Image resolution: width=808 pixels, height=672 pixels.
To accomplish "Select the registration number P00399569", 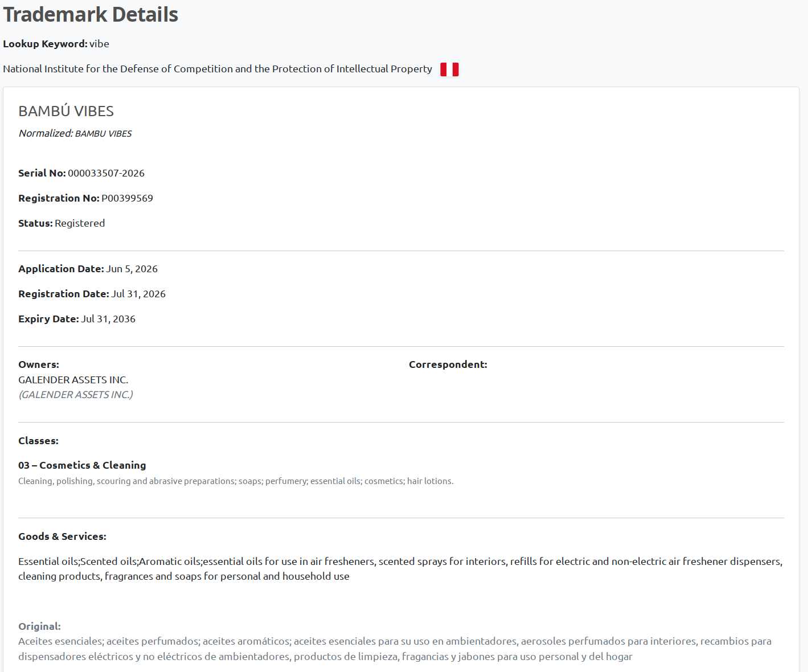I will point(128,198).
